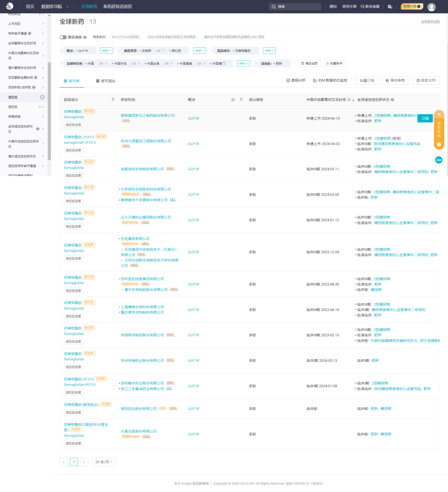448x492 pixels.
Task: Click info icon next to 全球适应症在研状态 header
Action: click(x=392, y=100)
